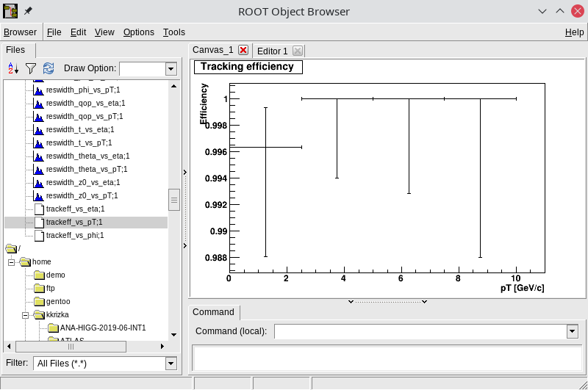588x390 pixels.
Task: Expand the Command history dropdown arrow
Action: point(572,331)
